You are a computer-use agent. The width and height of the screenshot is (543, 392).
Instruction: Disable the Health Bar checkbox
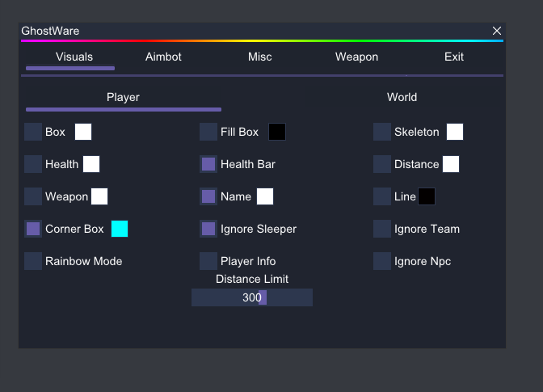click(208, 164)
